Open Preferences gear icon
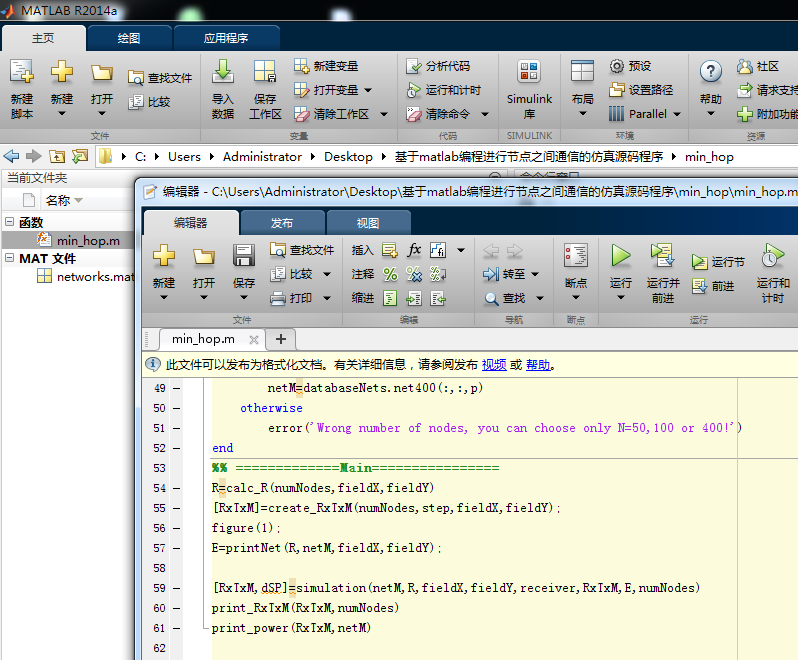 [x=616, y=66]
